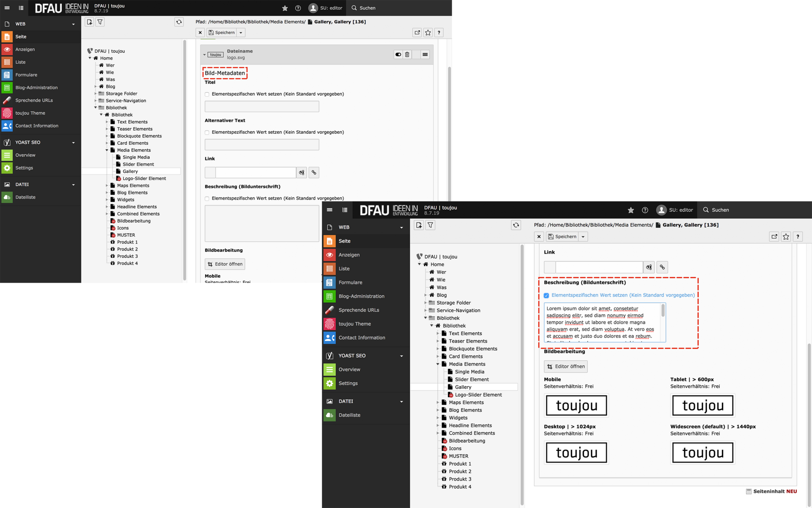The width and height of the screenshot is (812, 508).
Task: Click Speichern in the top window
Action: pos(222,33)
